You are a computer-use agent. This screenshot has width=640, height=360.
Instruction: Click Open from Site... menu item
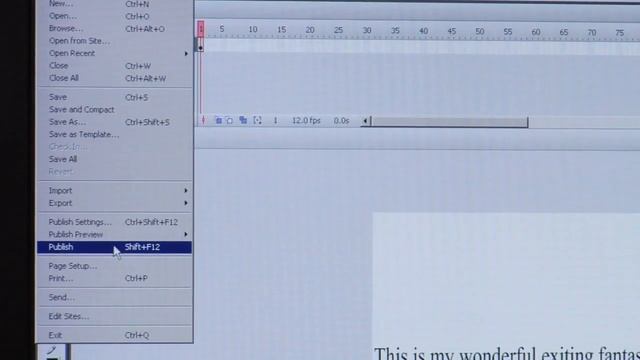(x=113, y=41)
